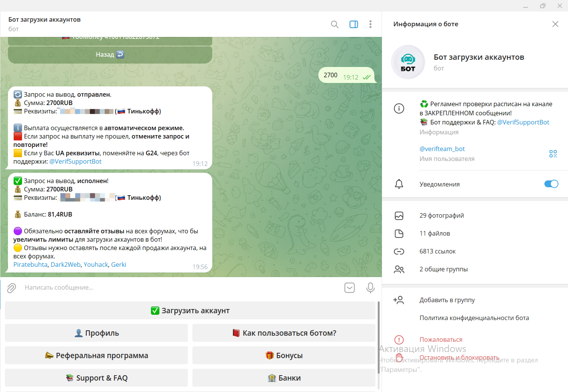Click the microphone voice message icon
The width and height of the screenshot is (568, 392).
(370, 288)
